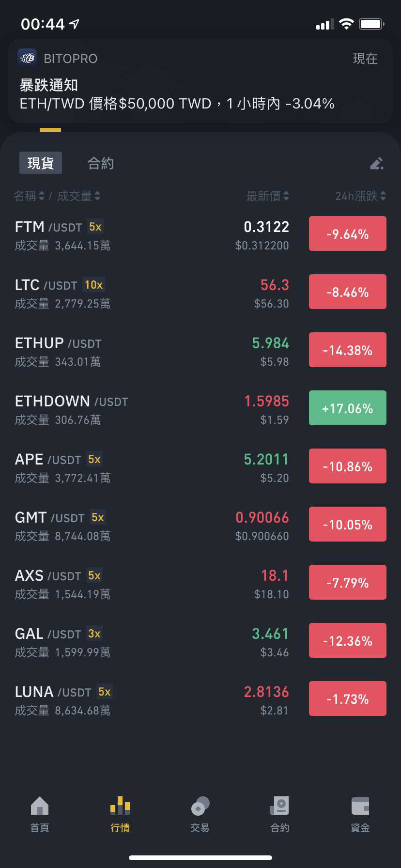Open the APE/USDT trading pair row

tap(200, 466)
